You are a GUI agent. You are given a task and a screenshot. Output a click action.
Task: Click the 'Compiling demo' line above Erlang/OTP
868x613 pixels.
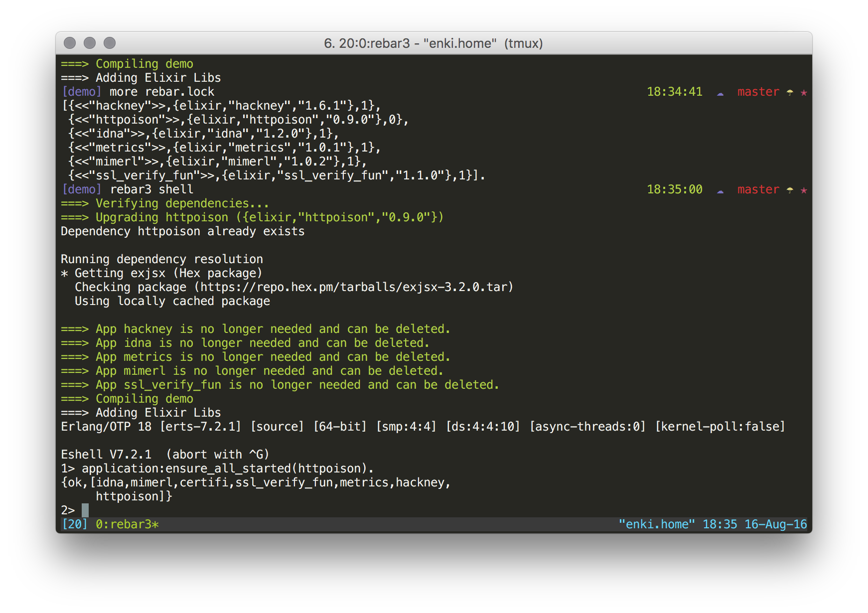pyautogui.click(x=127, y=399)
